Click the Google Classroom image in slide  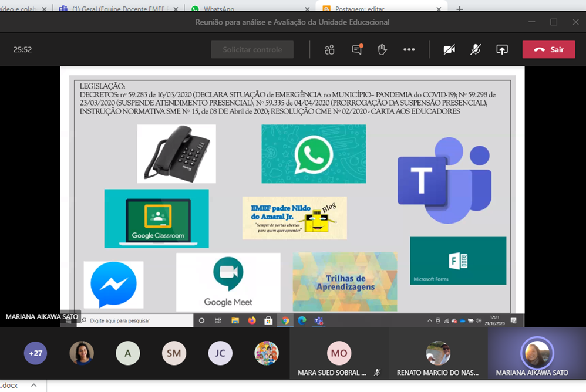point(157,218)
